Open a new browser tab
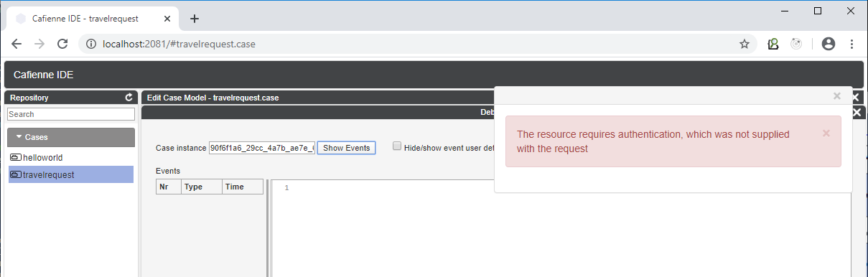 click(194, 19)
